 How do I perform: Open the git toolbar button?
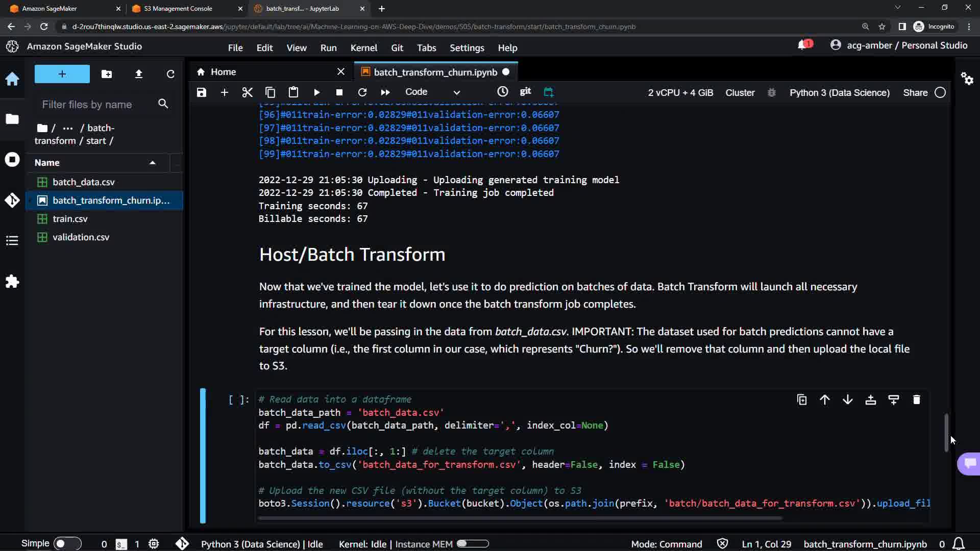tap(525, 91)
